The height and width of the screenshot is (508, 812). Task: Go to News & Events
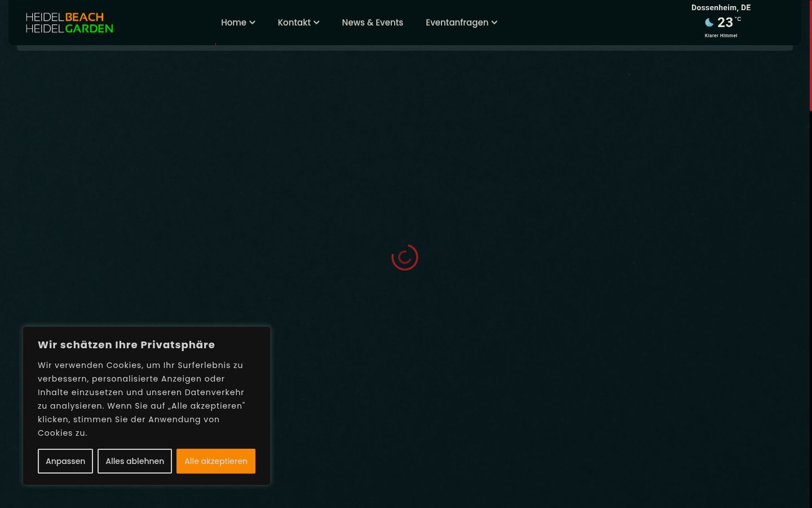(372, 23)
